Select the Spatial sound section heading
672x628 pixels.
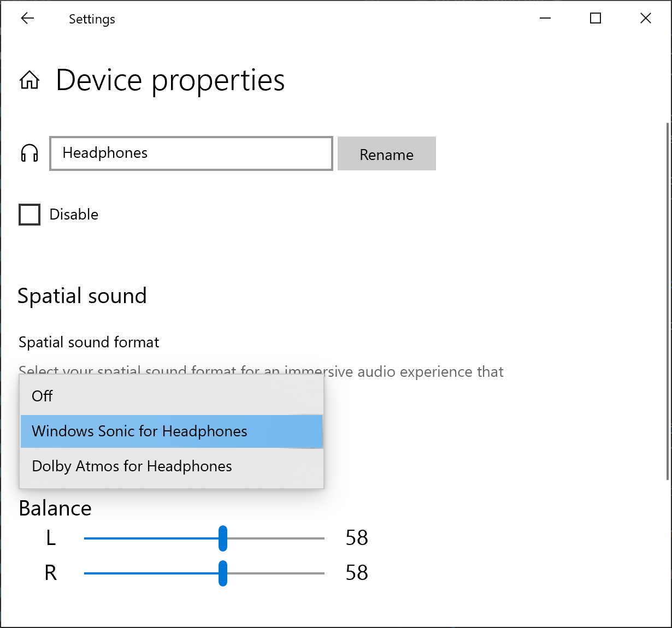(82, 295)
